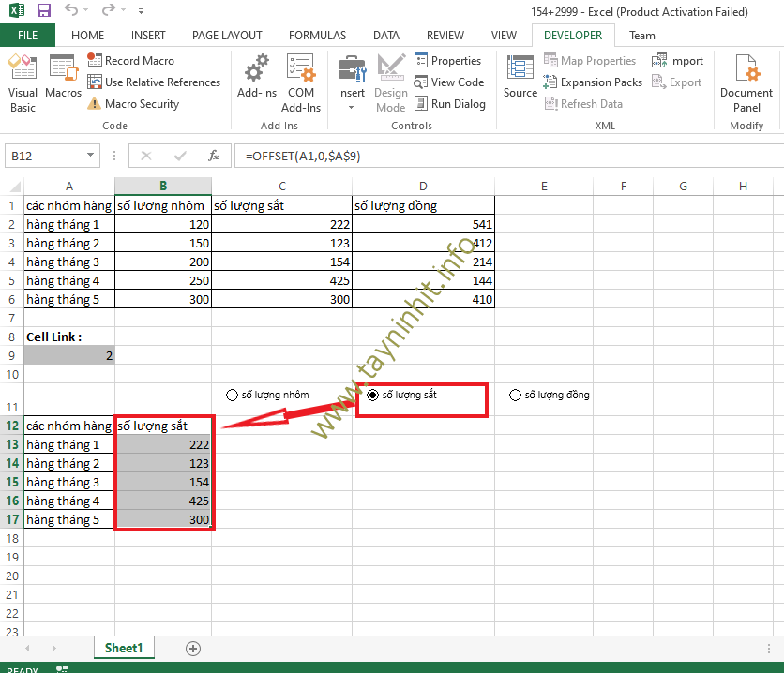The height and width of the screenshot is (673, 784).
Task: Open the Visual Basic editor
Action: pyautogui.click(x=23, y=82)
